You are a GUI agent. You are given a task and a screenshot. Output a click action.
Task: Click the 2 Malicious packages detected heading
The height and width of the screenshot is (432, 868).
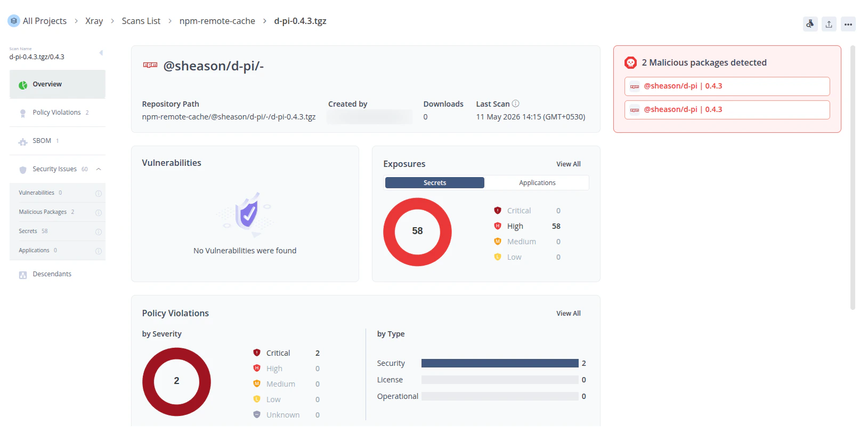[x=704, y=63]
